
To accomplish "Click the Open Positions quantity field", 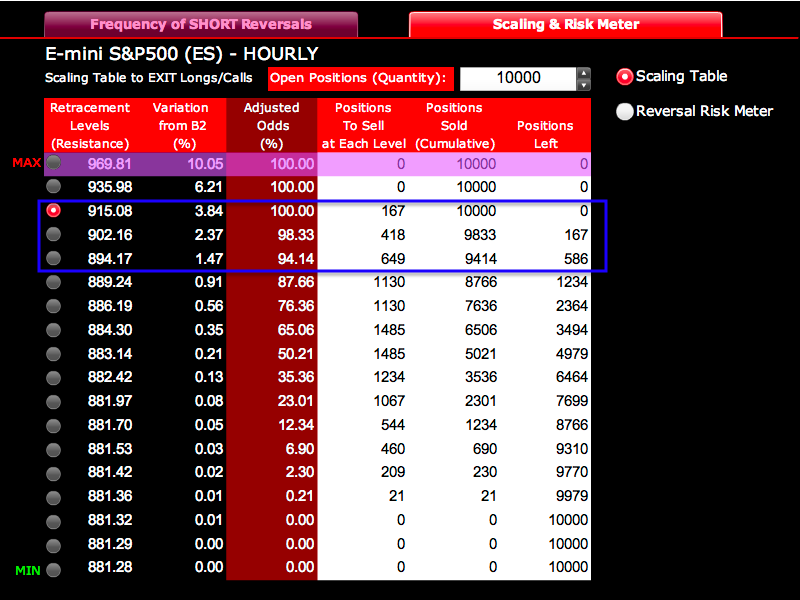I will 517,78.
